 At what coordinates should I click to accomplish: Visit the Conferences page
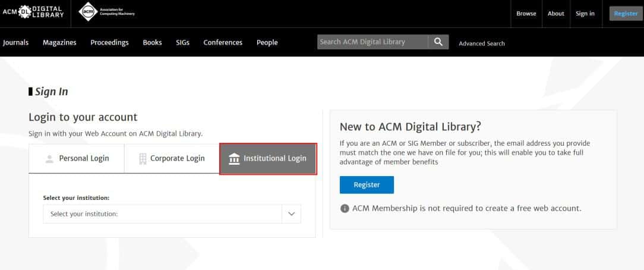tap(223, 43)
